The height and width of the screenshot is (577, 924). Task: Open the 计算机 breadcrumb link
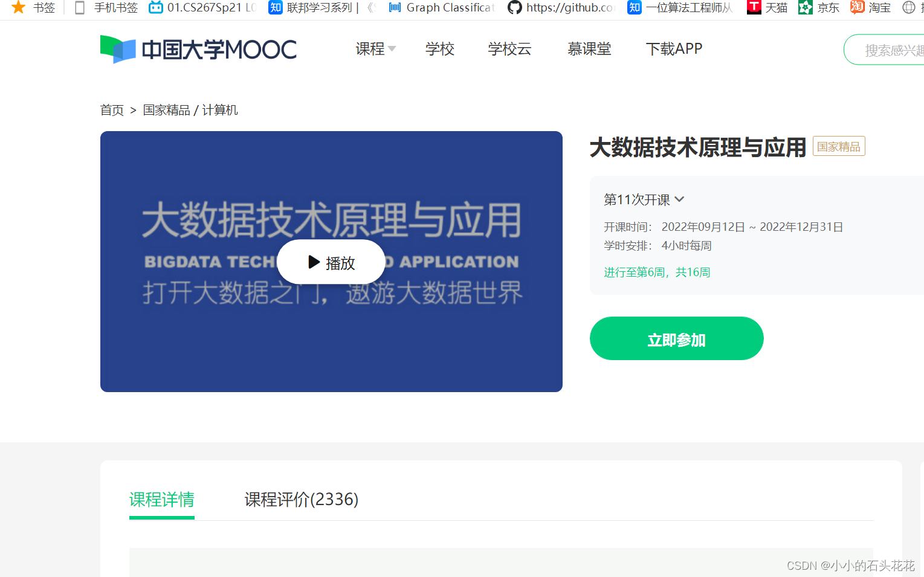point(220,110)
